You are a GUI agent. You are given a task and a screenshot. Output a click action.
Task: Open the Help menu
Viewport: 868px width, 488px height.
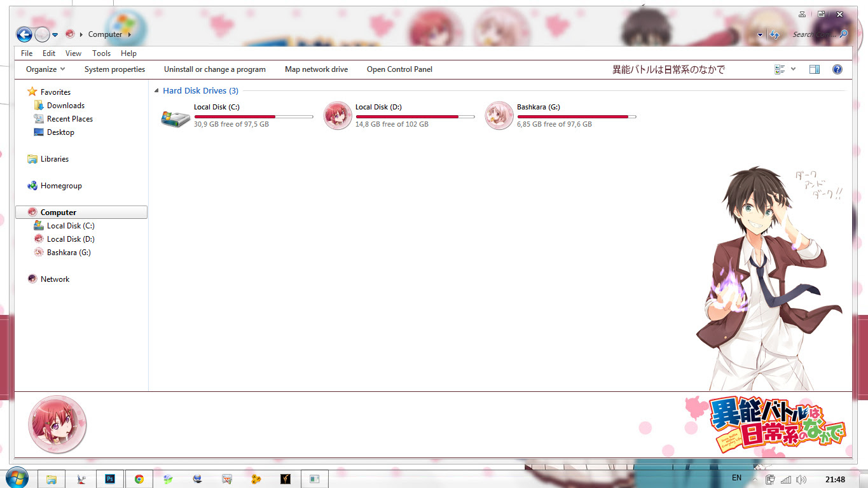[128, 53]
